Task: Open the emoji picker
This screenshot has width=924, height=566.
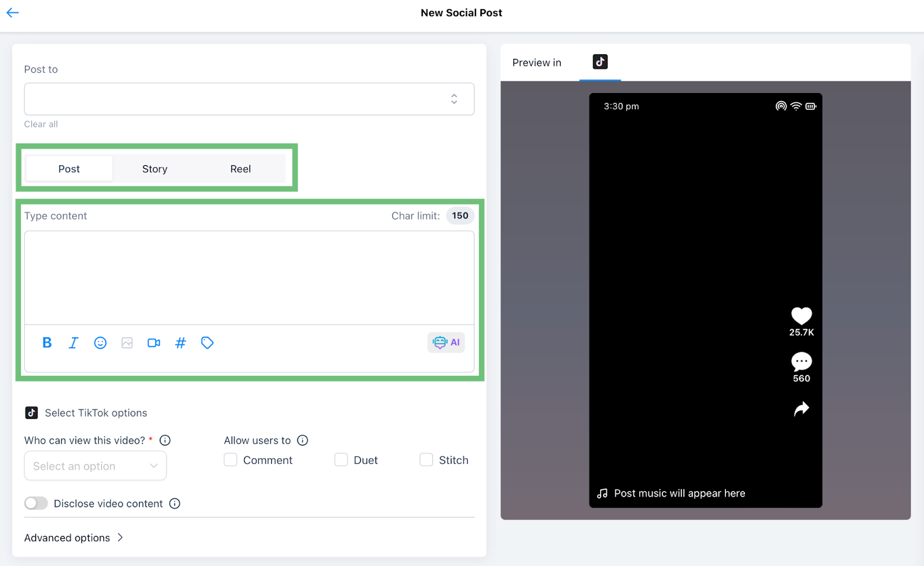Action: tap(100, 343)
